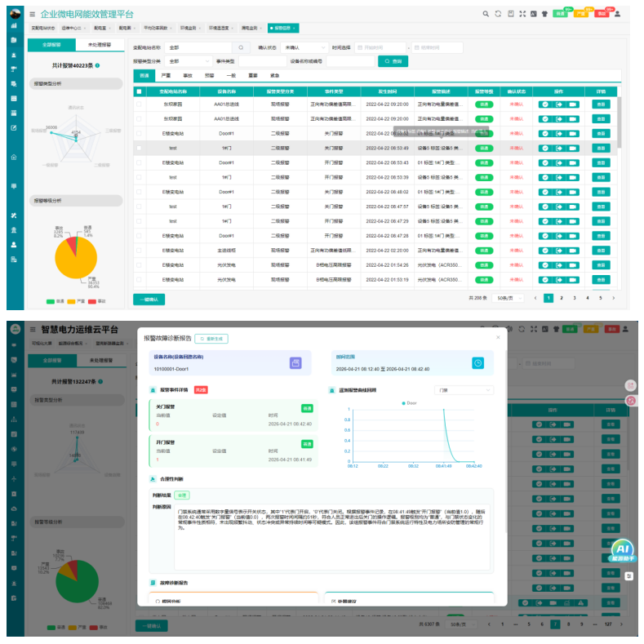Tick the checkbox for the 01:54:26 光伏发电 row

140,265
